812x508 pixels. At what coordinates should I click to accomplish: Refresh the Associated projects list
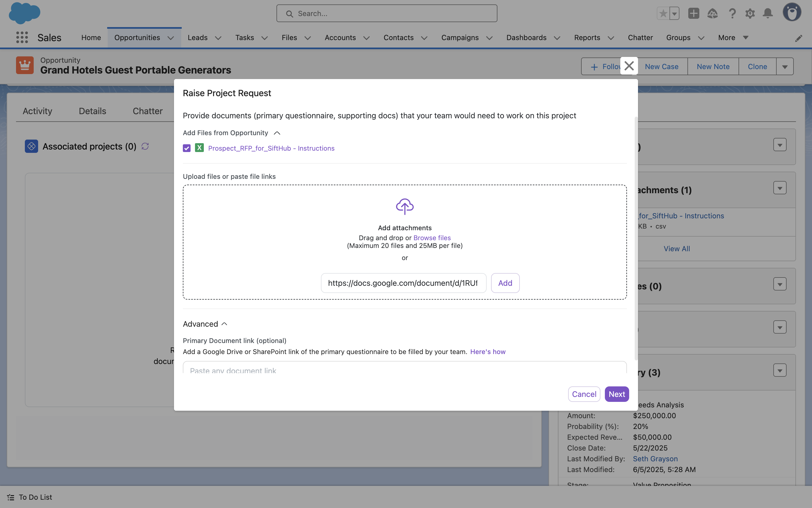click(145, 146)
